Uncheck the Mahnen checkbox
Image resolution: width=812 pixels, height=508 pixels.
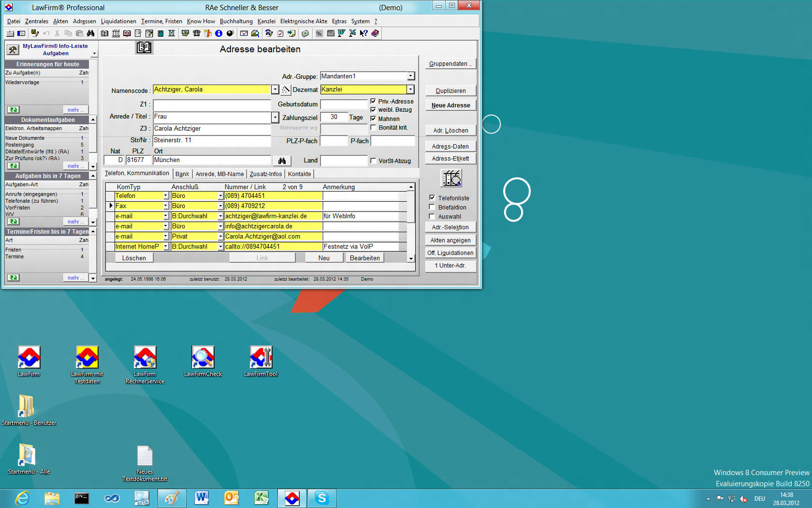(x=373, y=119)
